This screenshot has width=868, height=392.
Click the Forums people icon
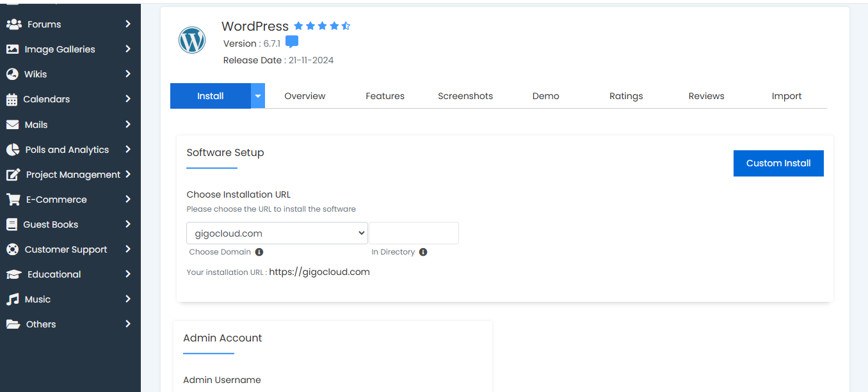click(14, 24)
